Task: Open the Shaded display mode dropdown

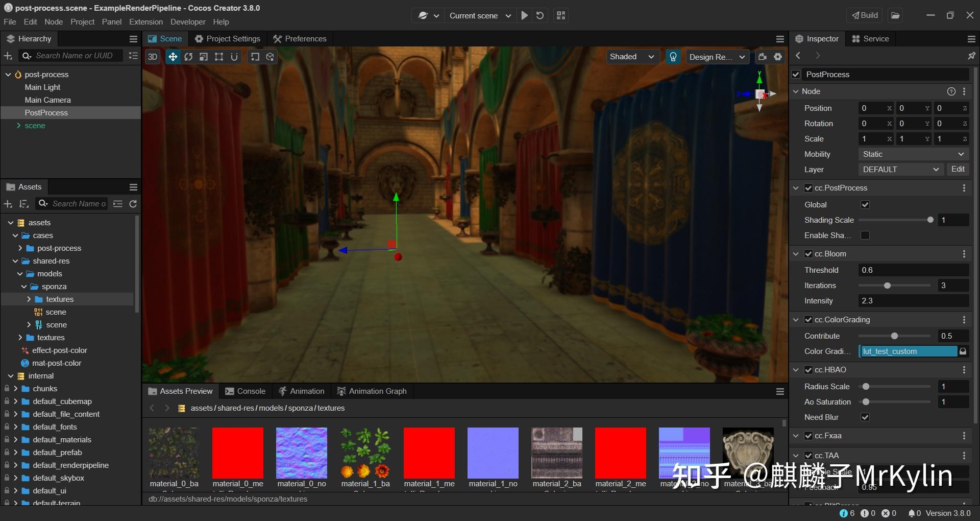Action: [x=633, y=56]
